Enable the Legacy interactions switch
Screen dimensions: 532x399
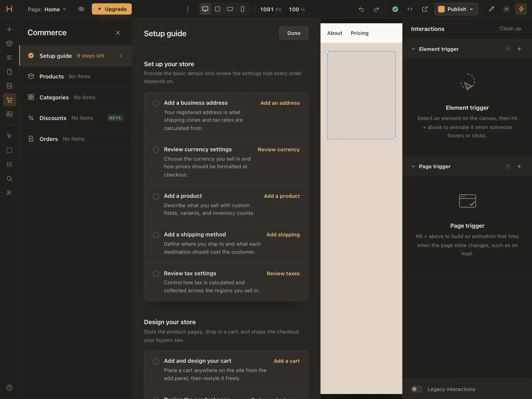tap(417, 389)
